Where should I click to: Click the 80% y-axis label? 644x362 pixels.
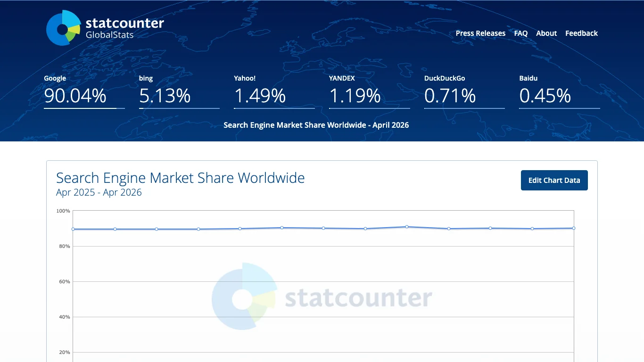[65, 246]
